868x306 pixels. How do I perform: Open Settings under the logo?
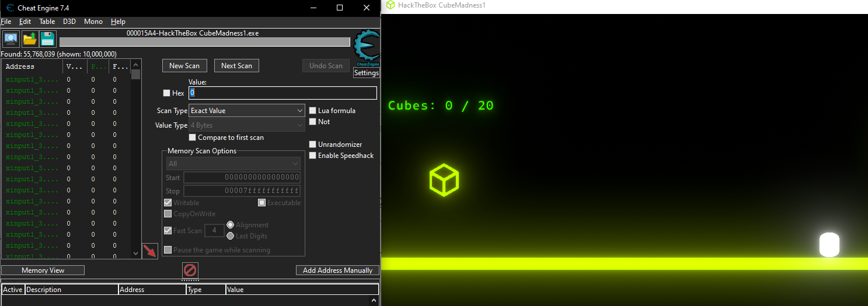click(x=367, y=73)
